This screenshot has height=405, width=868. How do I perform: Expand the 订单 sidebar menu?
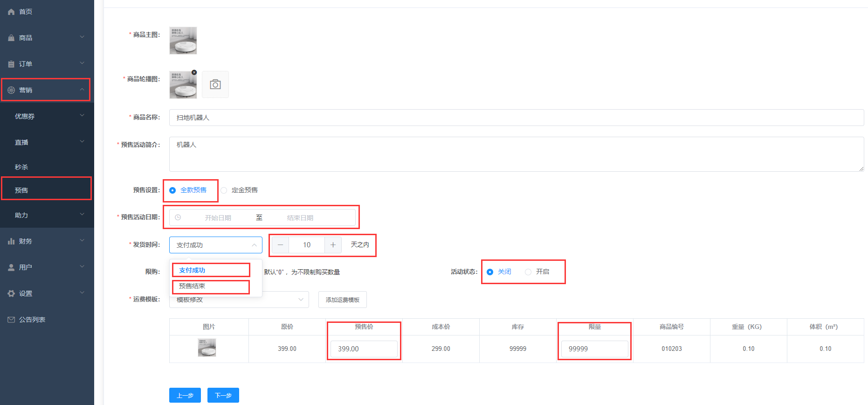(x=82, y=63)
